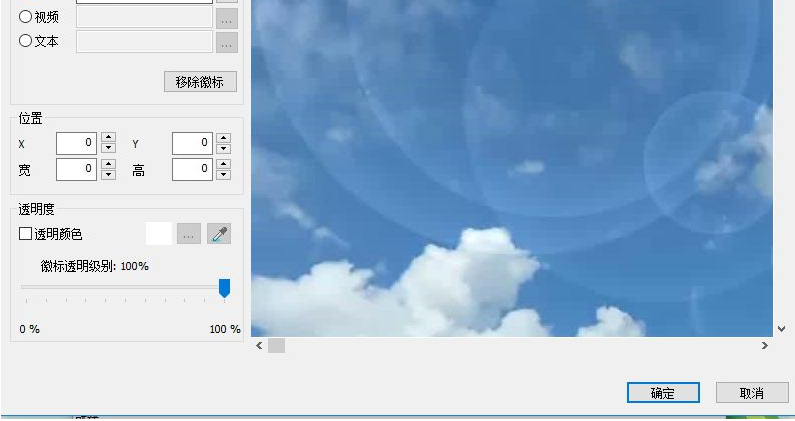The width and height of the screenshot is (795, 421).
Task: Click the Y position input field
Action: click(x=192, y=144)
